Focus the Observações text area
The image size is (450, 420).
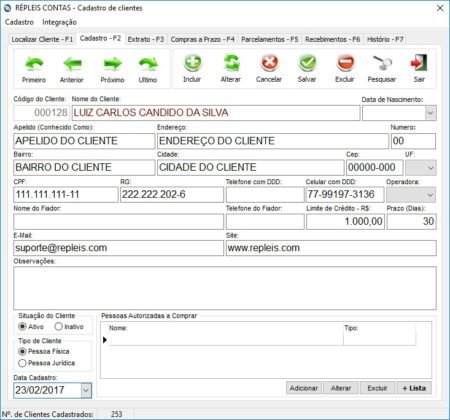tap(225, 288)
